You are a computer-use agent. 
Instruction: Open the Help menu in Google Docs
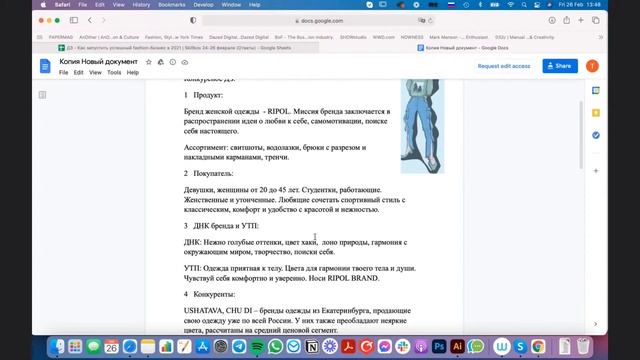133,72
